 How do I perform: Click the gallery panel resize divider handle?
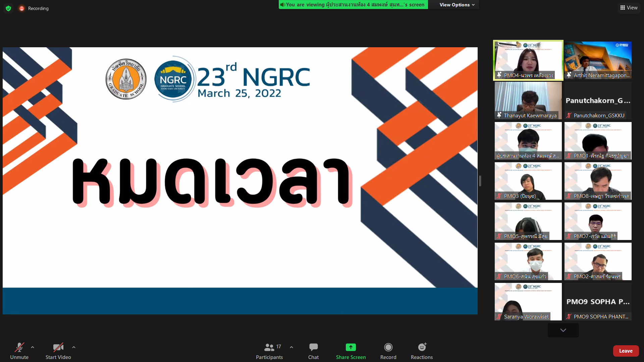(480, 181)
